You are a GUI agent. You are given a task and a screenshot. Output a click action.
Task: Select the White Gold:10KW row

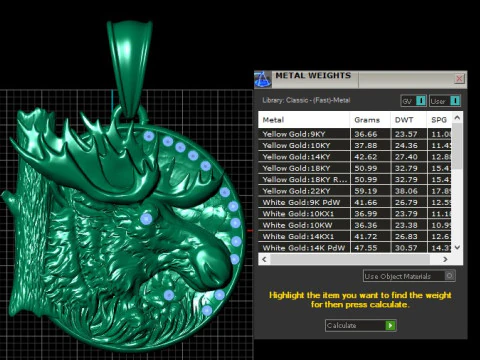[x=355, y=225]
